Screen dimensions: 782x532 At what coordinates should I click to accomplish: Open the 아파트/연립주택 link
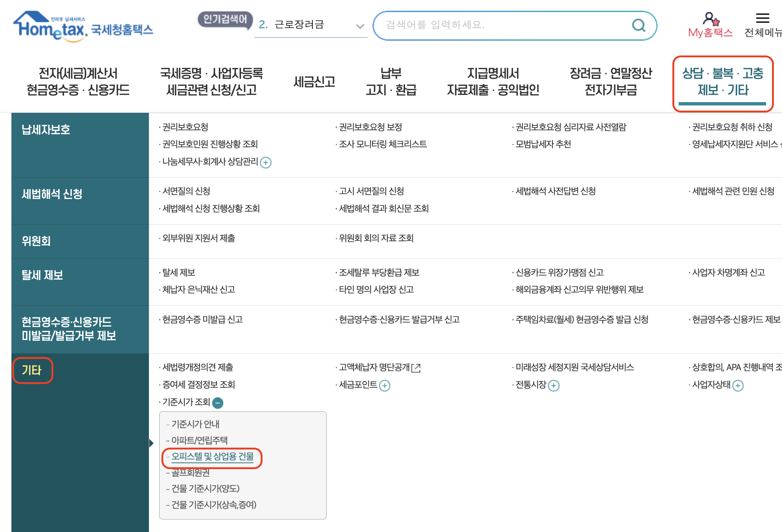(x=199, y=440)
